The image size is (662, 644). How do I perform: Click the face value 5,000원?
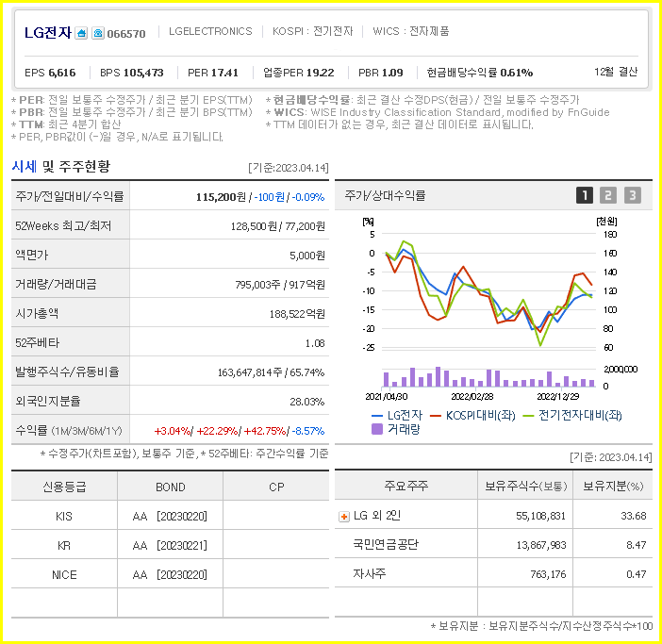tap(306, 256)
